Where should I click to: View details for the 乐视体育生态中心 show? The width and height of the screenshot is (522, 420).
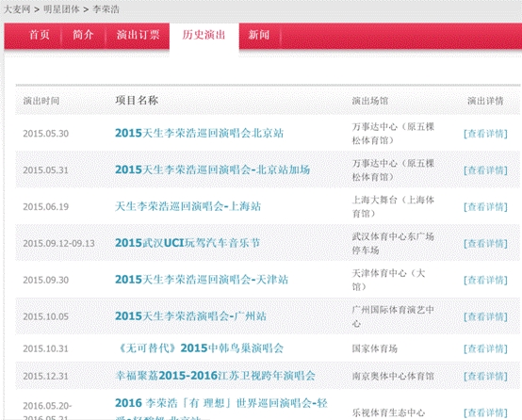click(x=485, y=413)
